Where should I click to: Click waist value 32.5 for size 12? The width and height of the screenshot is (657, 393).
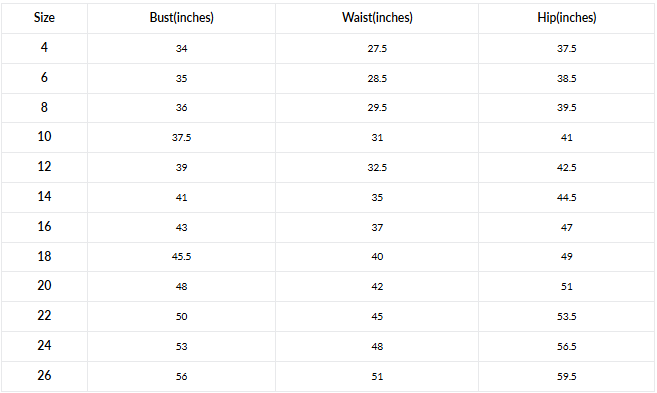377,168
